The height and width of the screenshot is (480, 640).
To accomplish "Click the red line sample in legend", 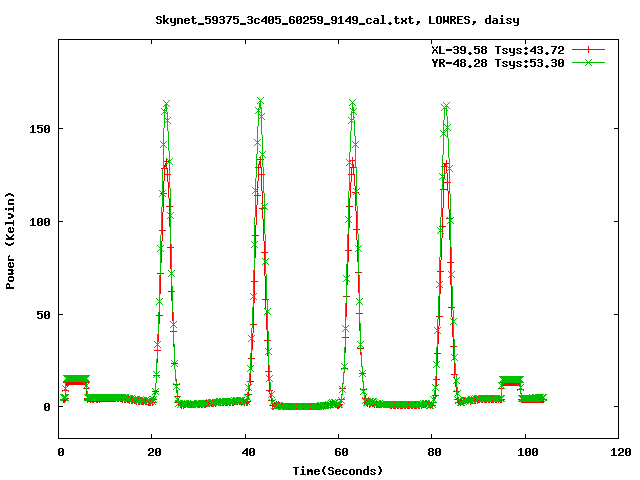I will [x=589, y=49].
